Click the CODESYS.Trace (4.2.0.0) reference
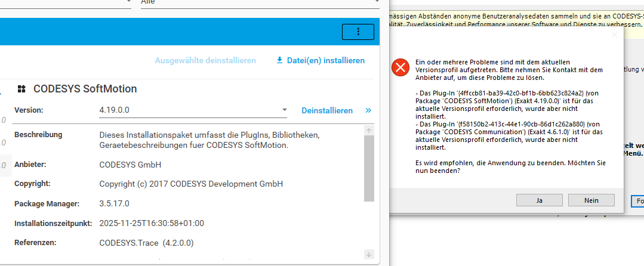Viewport: 644px width, 266px height. click(x=146, y=243)
